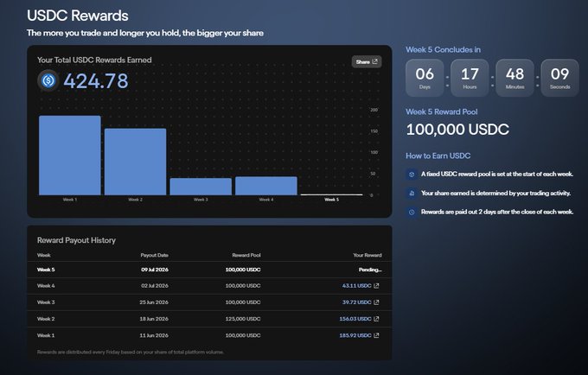Click the Your Reward column header
Viewport: 588px width, 375px height.
367,255
